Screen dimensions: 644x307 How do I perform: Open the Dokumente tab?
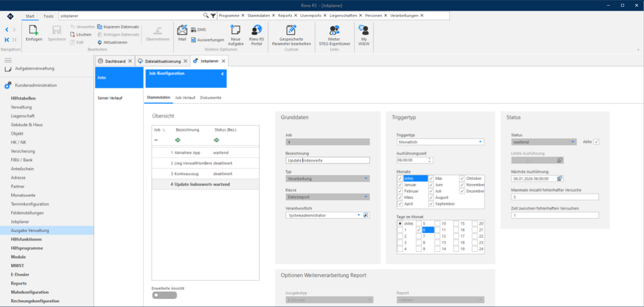point(211,97)
